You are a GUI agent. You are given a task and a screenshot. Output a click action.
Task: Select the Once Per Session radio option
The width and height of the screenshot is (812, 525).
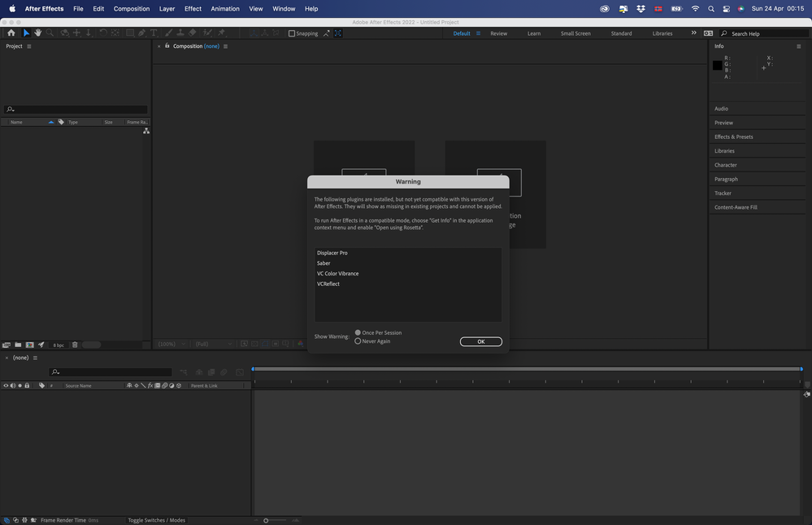pyautogui.click(x=358, y=332)
